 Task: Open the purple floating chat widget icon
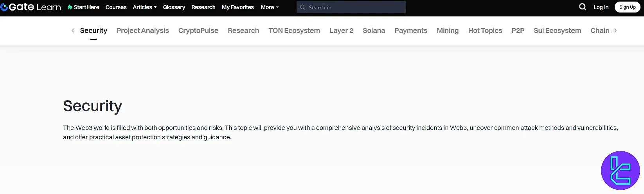[x=620, y=171]
